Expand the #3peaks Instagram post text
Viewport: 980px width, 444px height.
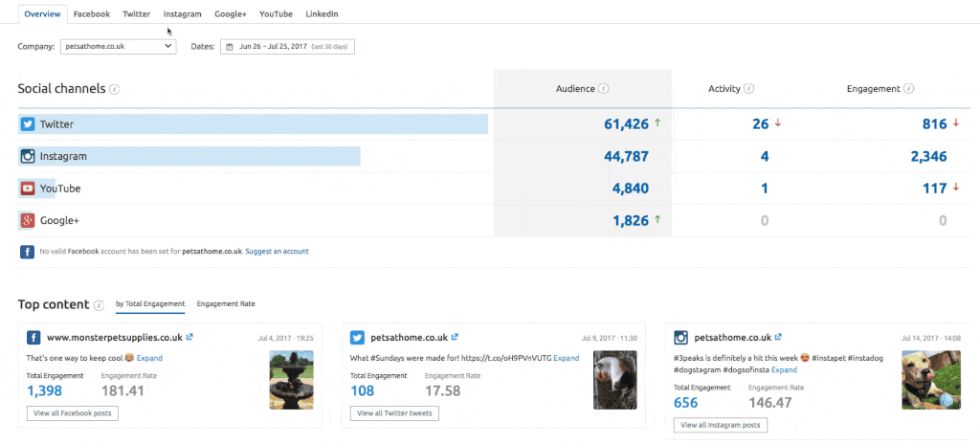tap(785, 369)
